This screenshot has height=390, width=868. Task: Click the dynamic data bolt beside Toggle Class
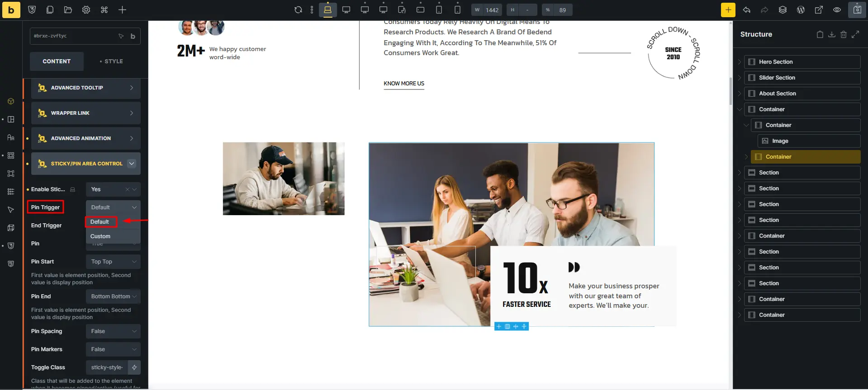(x=134, y=367)
